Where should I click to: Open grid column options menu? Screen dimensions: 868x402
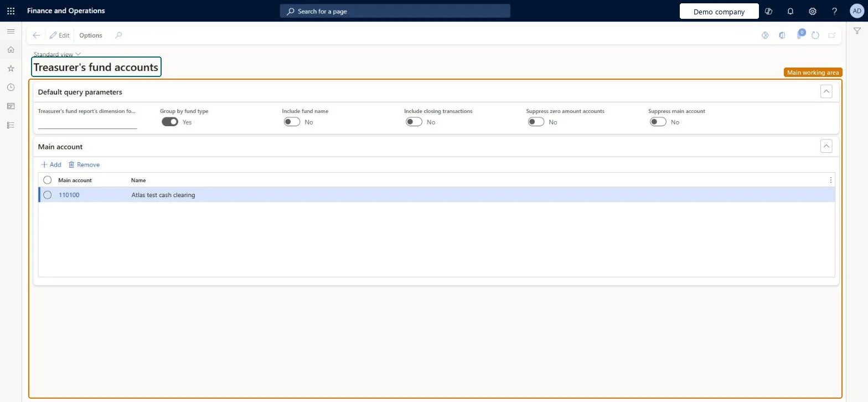pyautogui.click(x=830, y=180)
